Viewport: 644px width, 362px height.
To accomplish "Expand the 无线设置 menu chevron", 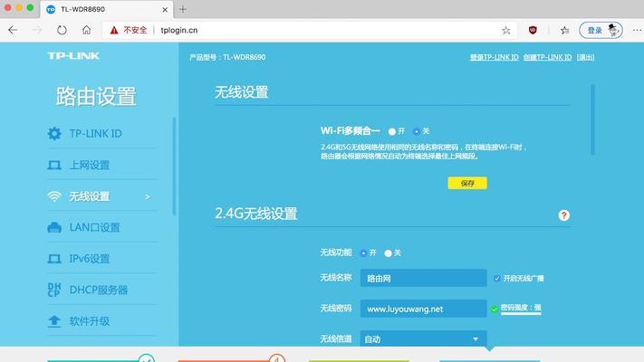I will (x=148, y=197).
